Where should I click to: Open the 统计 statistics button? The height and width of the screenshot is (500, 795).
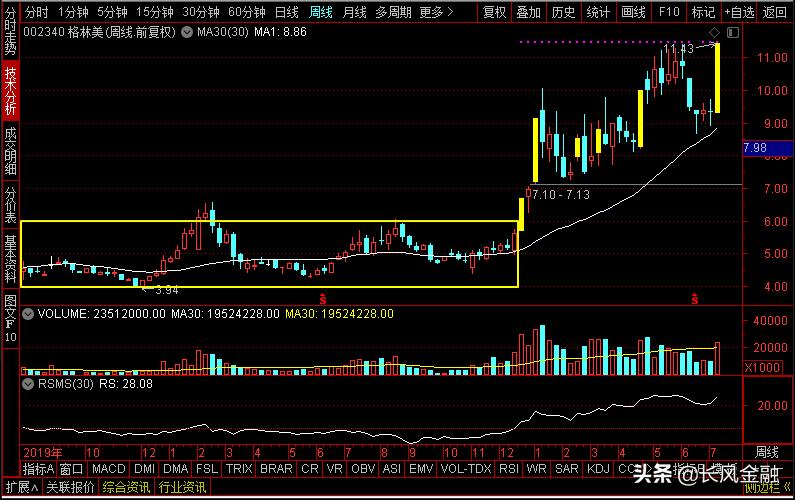(598, 12)
